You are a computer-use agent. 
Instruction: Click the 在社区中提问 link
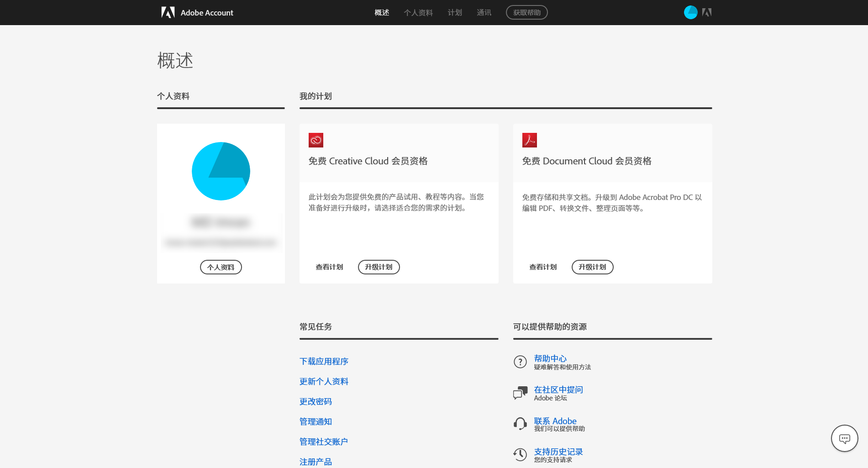pyautogui.click(x=558, y=389)
